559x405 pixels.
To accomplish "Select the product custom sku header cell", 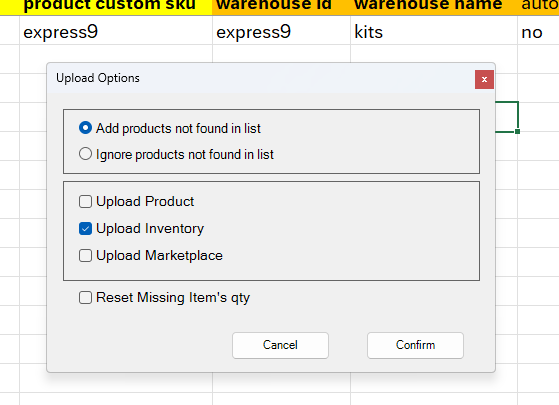I will pos(116,7).
